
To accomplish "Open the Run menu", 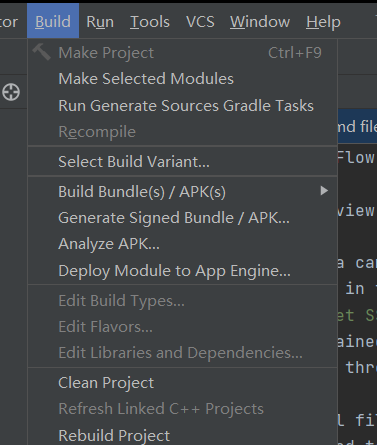I will click(x=100, y=22).
